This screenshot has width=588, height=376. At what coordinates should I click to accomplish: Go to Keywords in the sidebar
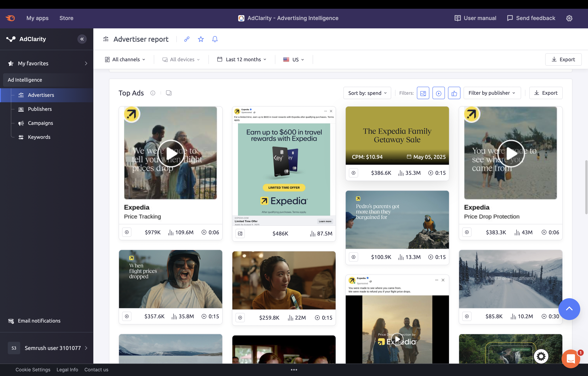pyautogui.click(x=39, y=137)
